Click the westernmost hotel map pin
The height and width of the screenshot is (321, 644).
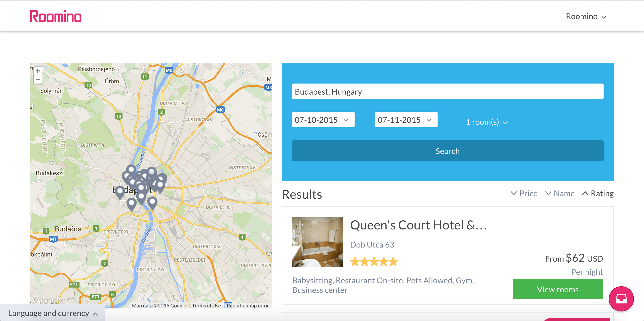120,191
